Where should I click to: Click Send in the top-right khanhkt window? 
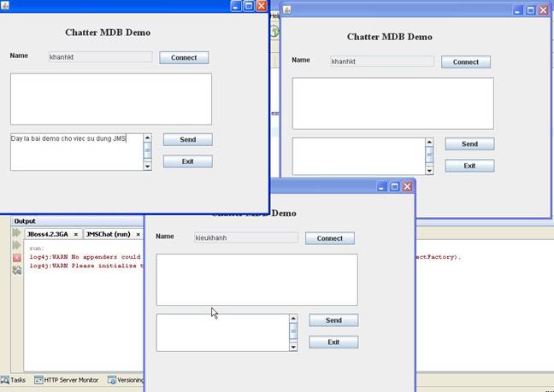tap(469, 143)
